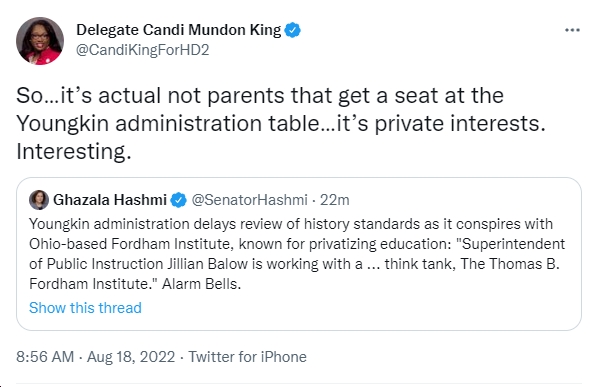Open the Delegate Candi Mundon King display name
This screenshot has height=387, width=597.
point(179,30)
